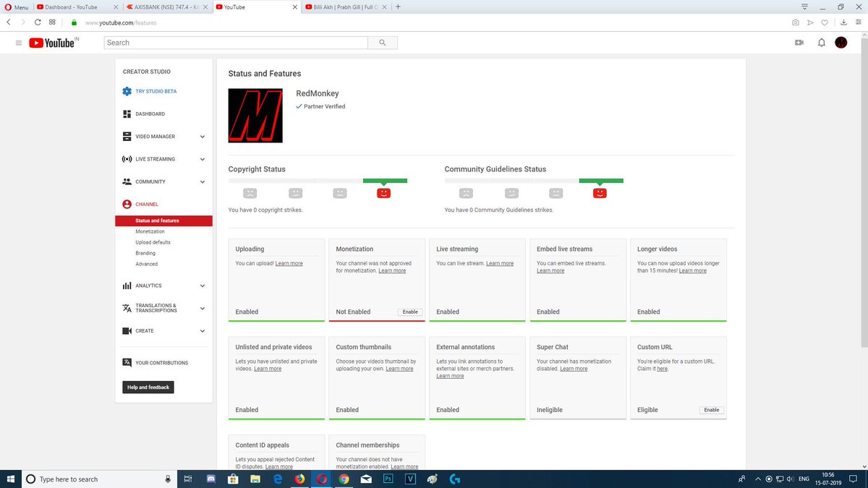Expand the Translations & Transcriptions section
The height and width of the screenshot is (488, 868).
click(203, 308)
